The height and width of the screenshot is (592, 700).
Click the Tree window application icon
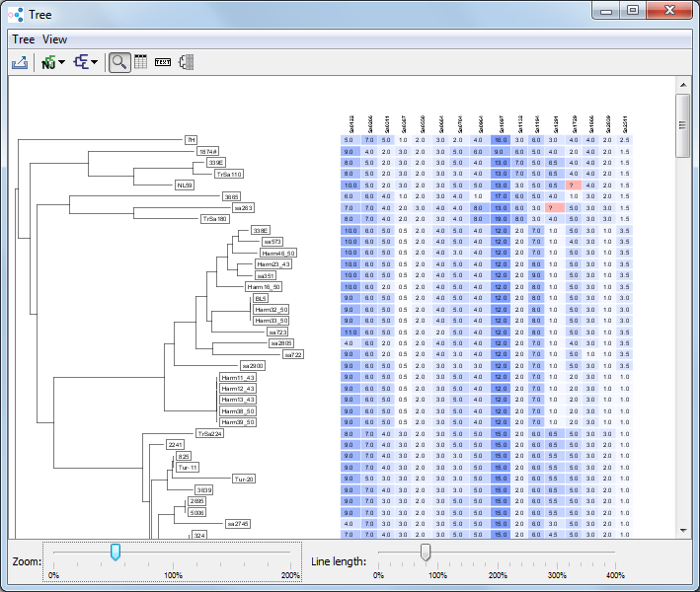17,14
